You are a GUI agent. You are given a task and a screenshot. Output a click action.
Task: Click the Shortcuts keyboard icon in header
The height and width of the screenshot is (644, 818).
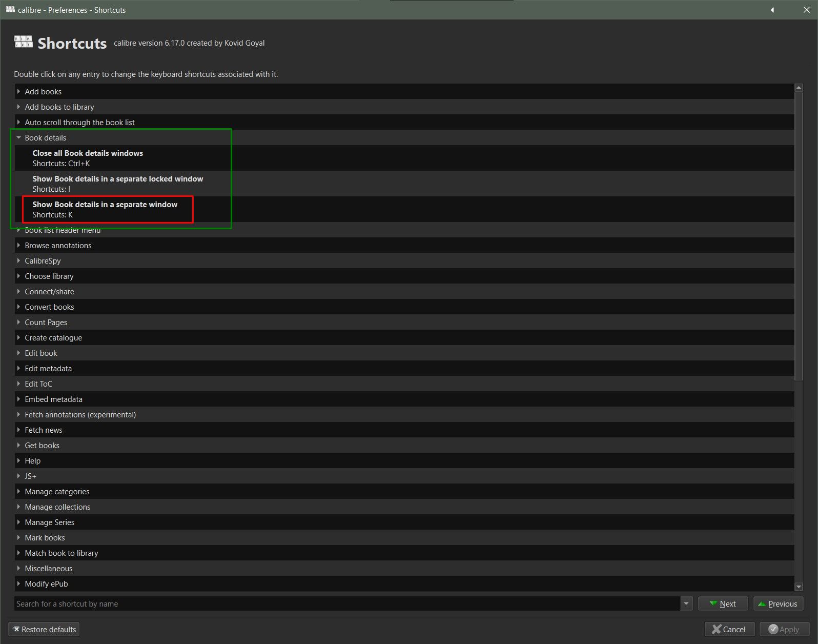tap(24, 42)
